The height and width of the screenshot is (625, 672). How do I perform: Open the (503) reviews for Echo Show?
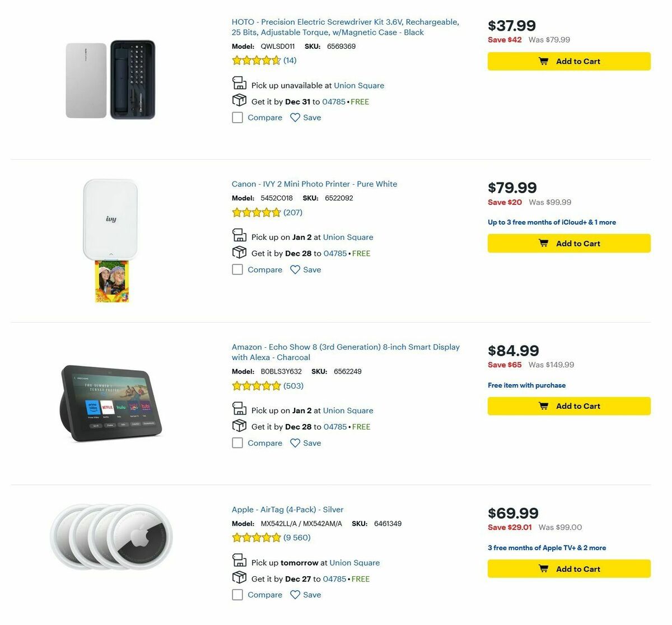(x=292, y=386)
